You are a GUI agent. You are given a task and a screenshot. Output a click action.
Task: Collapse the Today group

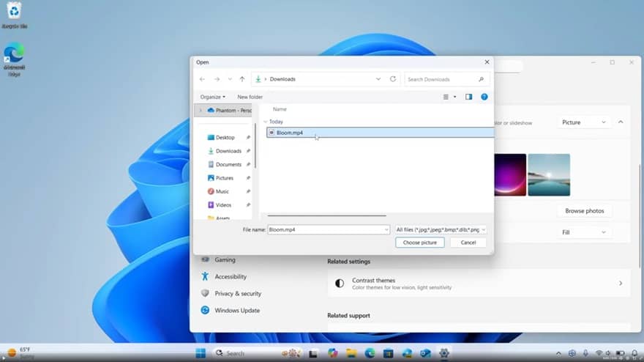click(266, 122)
